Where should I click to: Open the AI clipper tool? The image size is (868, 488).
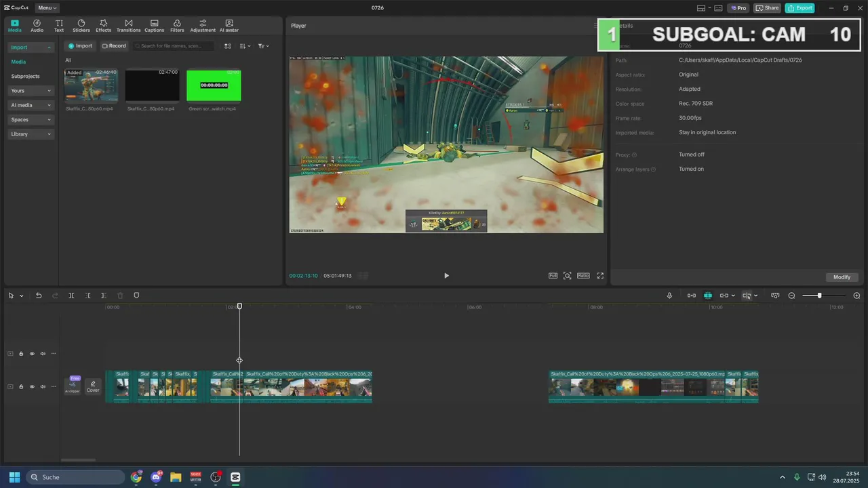[x=73, y=386]
